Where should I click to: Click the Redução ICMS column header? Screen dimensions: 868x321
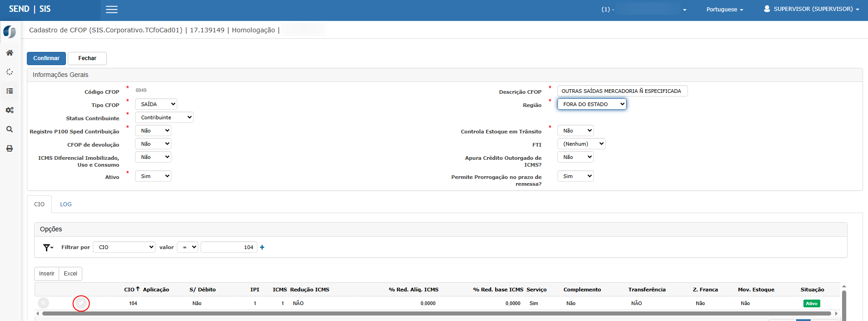coord(310,290)
